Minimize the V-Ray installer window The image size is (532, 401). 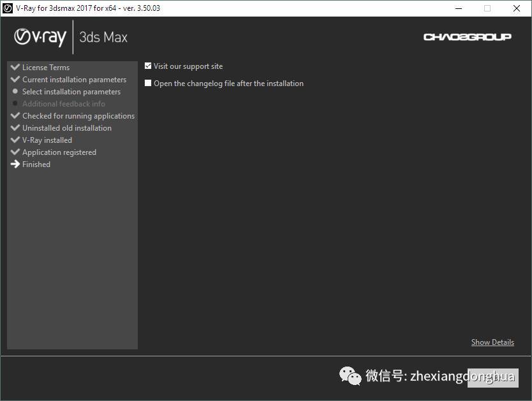pos(459,8)
